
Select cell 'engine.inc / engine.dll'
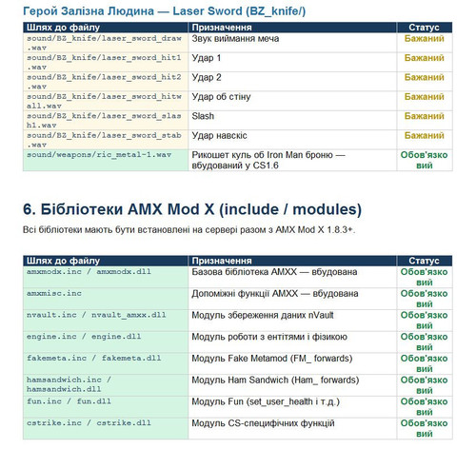[x=106, y=342]
